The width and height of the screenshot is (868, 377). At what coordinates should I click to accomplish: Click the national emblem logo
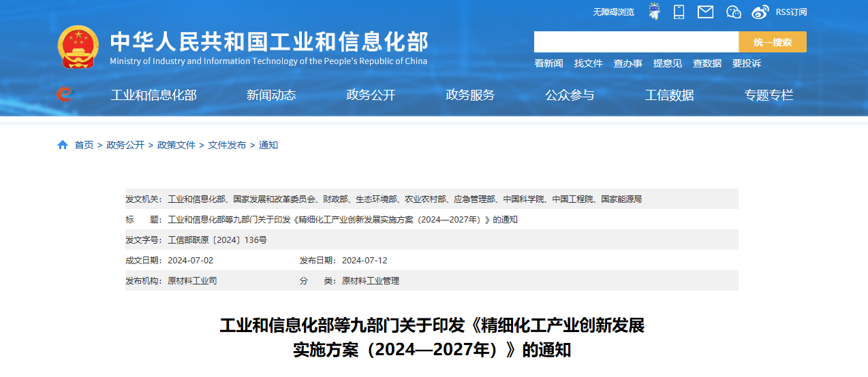78,47
